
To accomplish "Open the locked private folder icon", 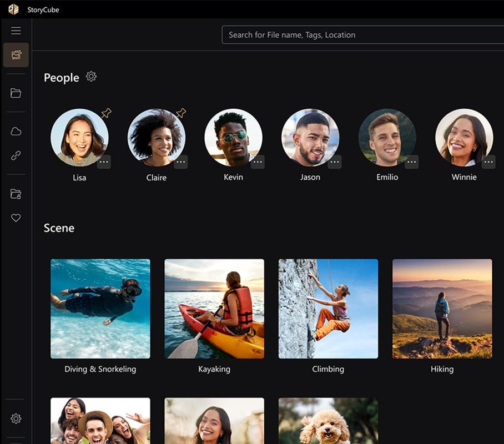I will 16,194.
